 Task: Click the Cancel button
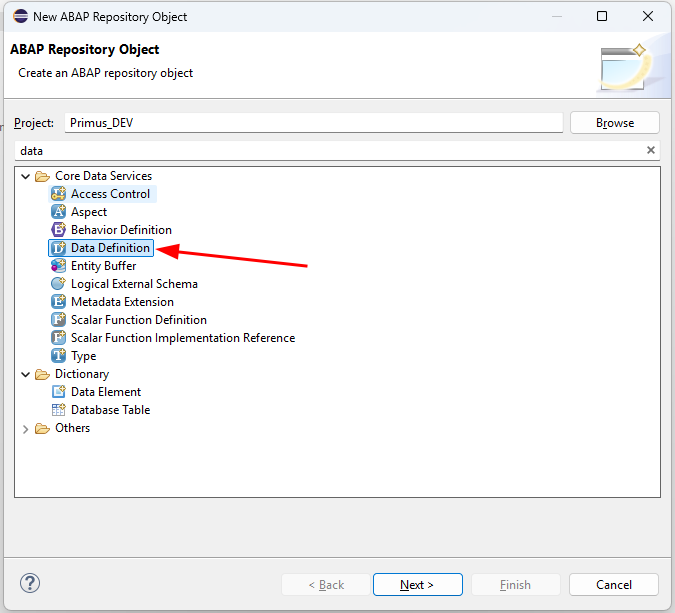pos(613,585)
